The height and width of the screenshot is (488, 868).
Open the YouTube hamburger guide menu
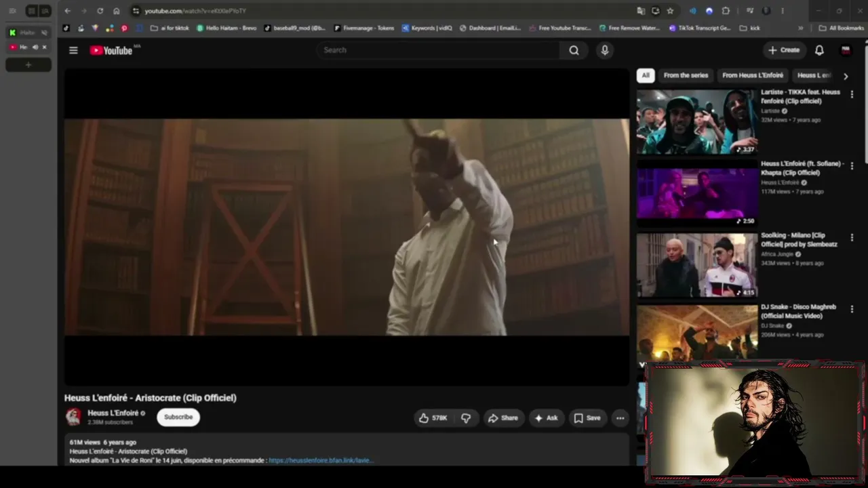point(73,50)
